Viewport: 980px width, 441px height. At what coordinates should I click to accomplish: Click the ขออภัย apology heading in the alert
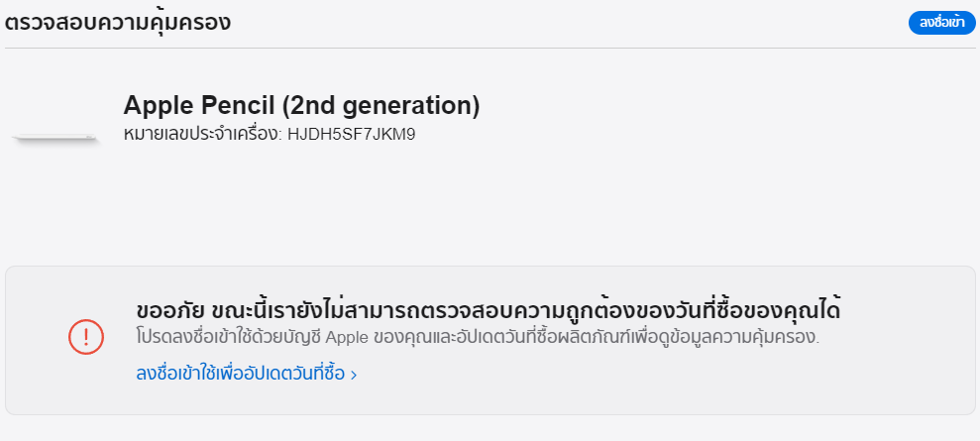coord(170,310)
